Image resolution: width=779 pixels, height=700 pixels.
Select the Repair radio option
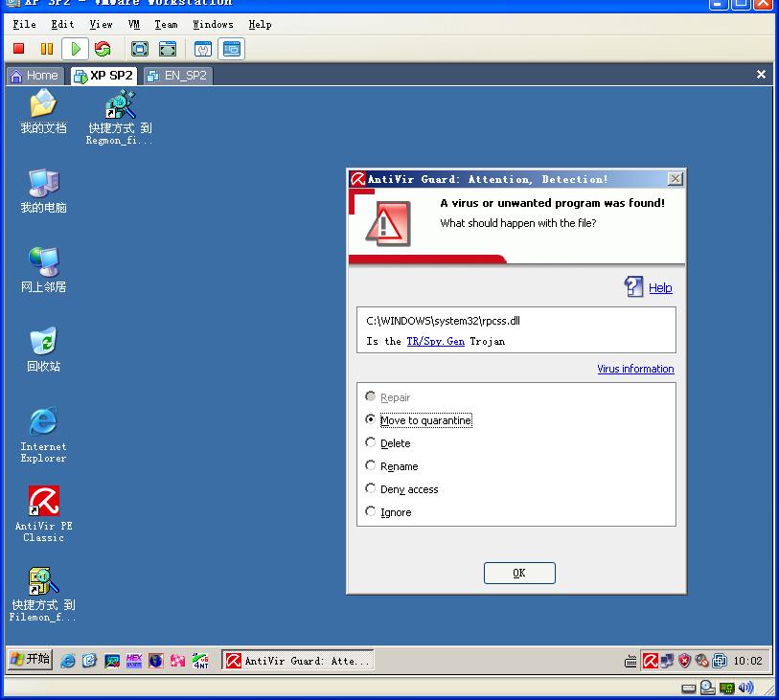370,396
